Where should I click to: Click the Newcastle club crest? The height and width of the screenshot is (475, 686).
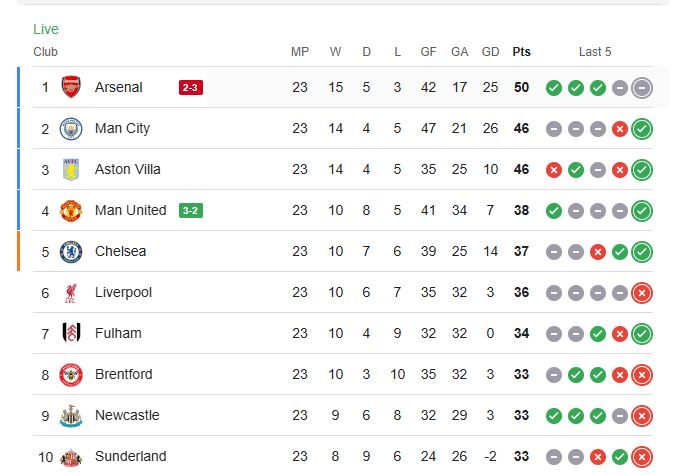point(71,415)
